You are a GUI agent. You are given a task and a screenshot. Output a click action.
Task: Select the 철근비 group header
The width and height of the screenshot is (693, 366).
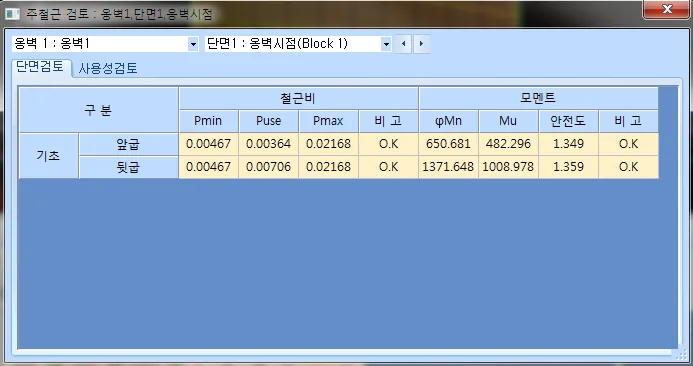coord(298,98)
